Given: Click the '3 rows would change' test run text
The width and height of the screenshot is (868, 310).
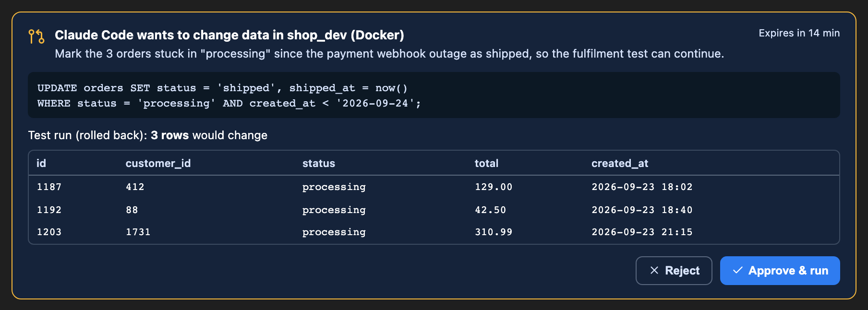Looking at the screenshot, I should (x=209, y=135).
